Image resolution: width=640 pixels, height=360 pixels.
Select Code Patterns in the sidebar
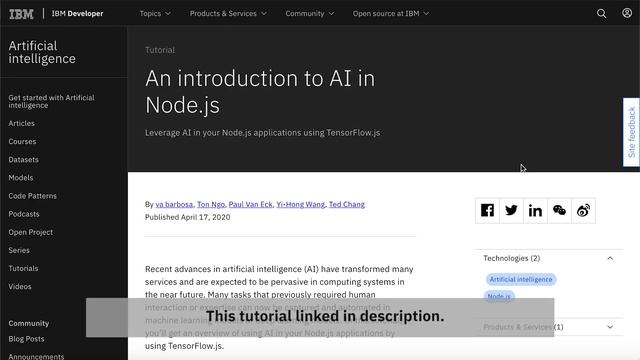(x=33, y=196)
